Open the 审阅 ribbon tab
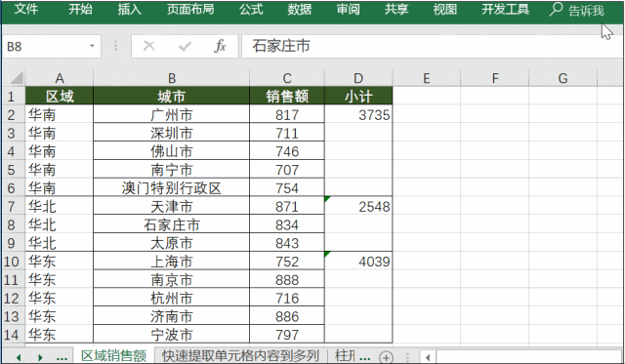The image size is (625, 364). tap(348, 9)
